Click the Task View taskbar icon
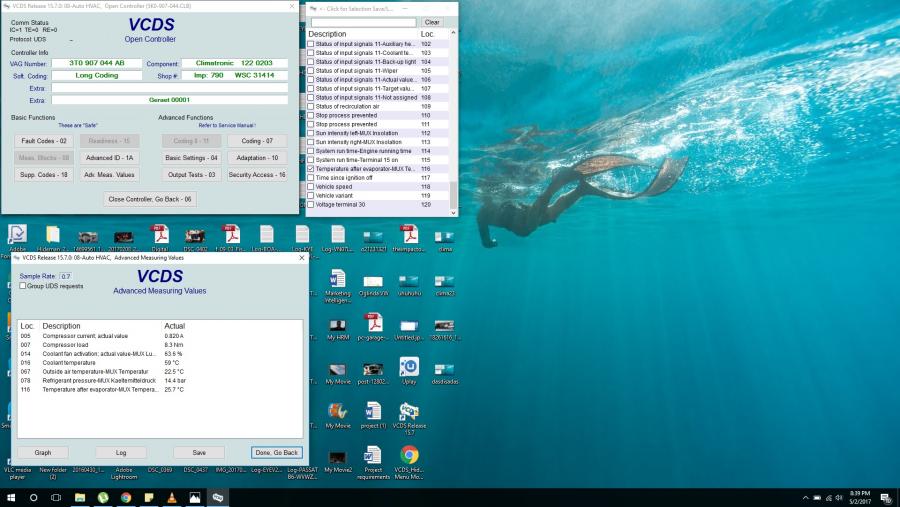 [x=56, y=497]
